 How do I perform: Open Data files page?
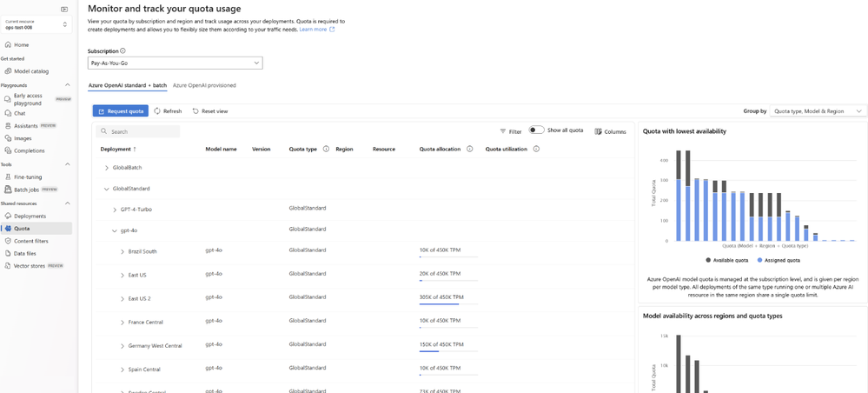coord(25,253)
